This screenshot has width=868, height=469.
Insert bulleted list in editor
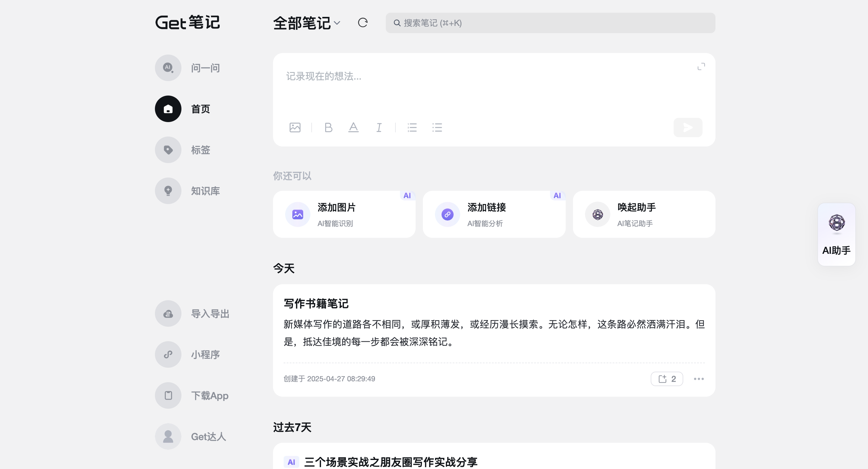(437, 127)
